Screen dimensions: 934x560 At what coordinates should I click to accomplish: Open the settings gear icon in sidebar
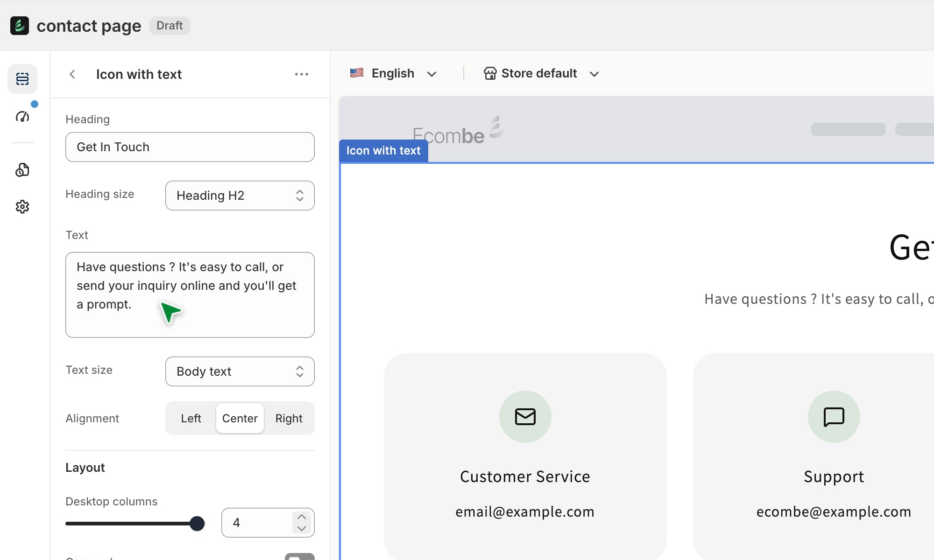[x=22, y=207]
